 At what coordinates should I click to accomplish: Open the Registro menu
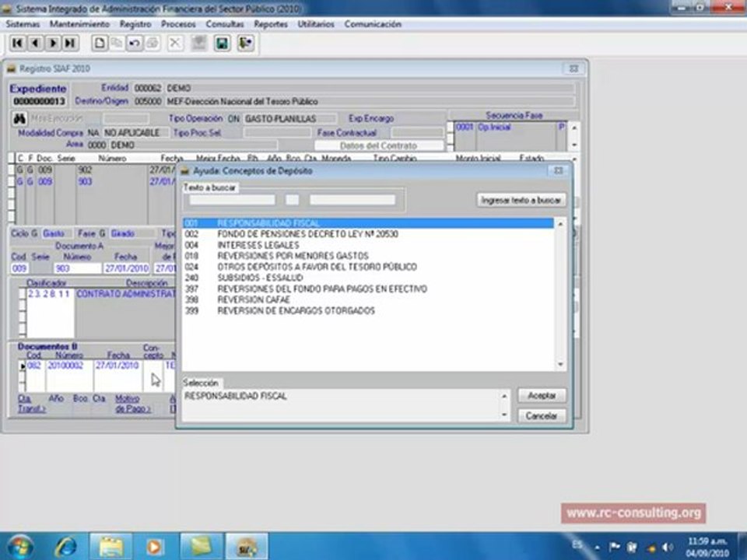pyautogui.click(x=135, y=24)
